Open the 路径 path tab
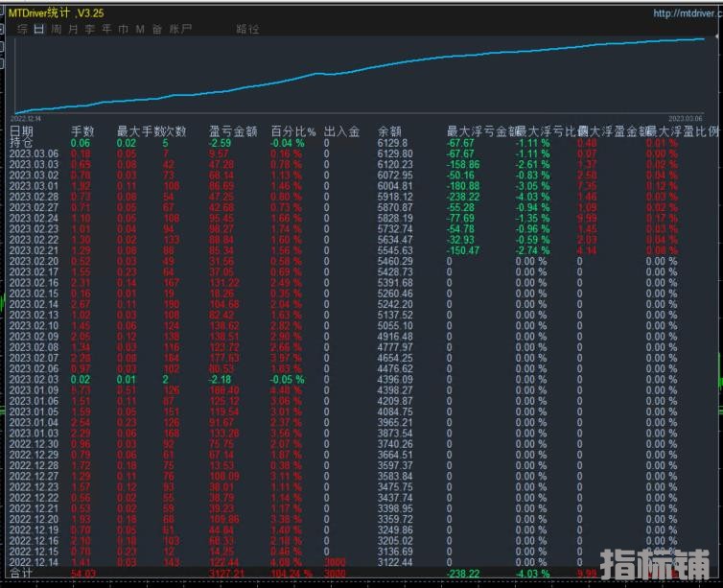The width and height of the screenshot is (723, 588). (x=247, y=29)
